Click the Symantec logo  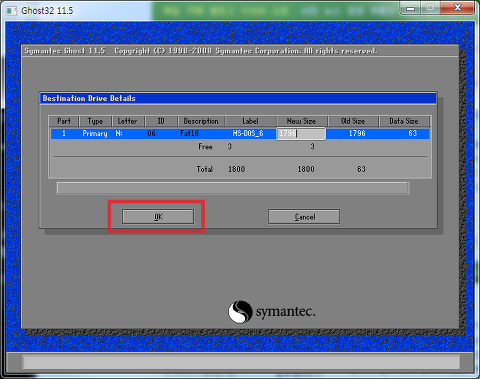tap(272, 312)
